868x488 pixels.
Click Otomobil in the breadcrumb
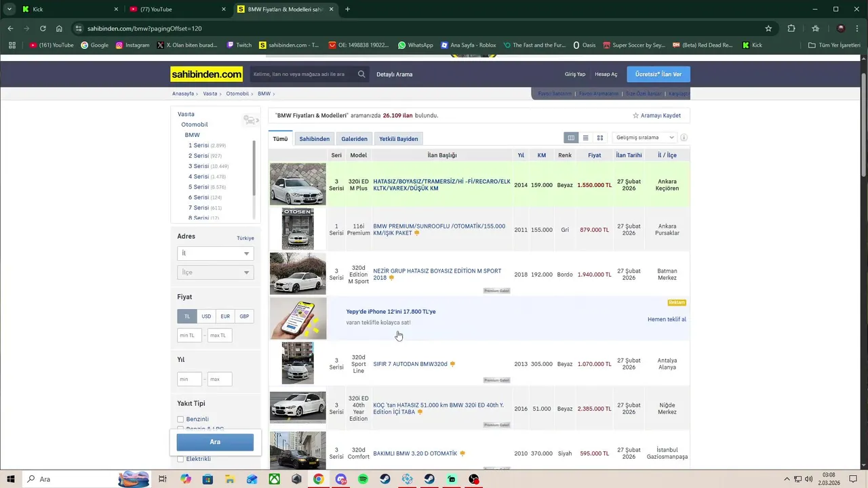[x=237, y=94]
